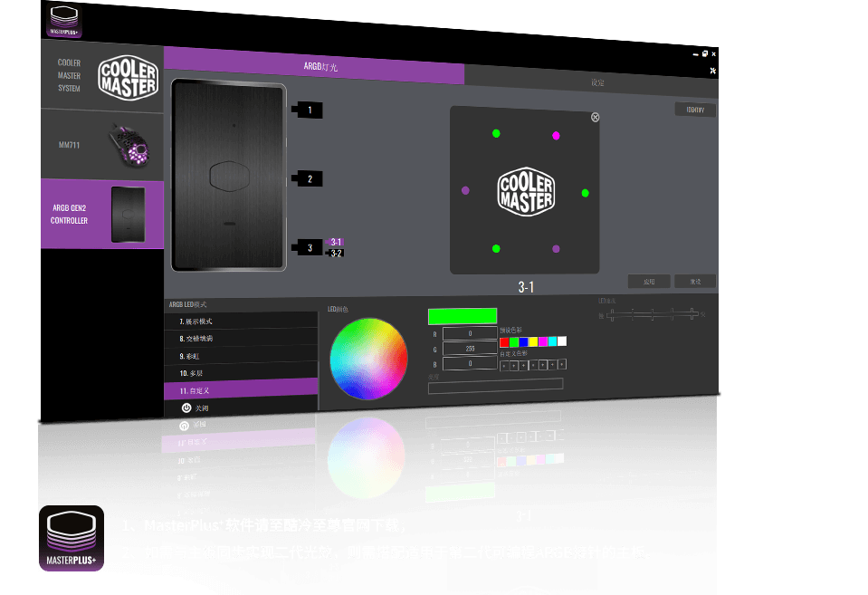Choose sub-port 3-1
Viewport: 868px width, 595px height.
point(335,242)
